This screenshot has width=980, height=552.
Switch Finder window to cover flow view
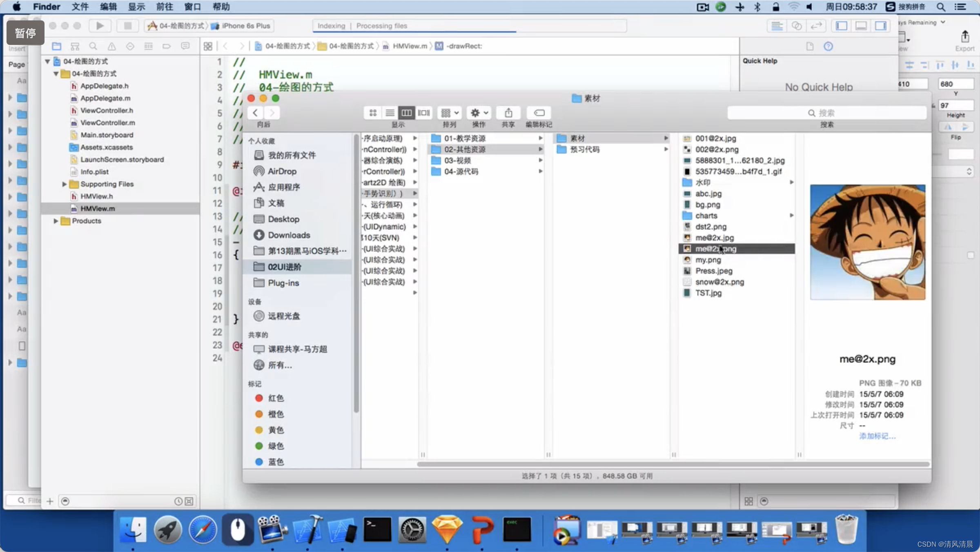(x=424, y=113)
